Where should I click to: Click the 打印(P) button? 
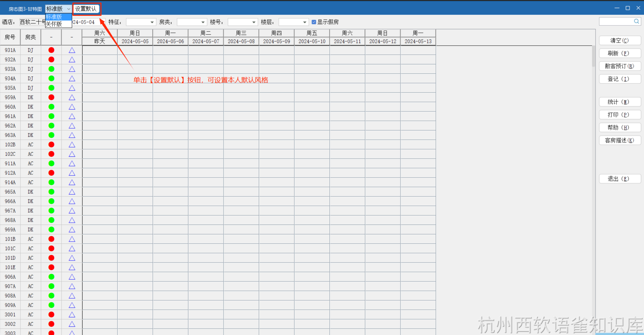[x=620, y=115]
